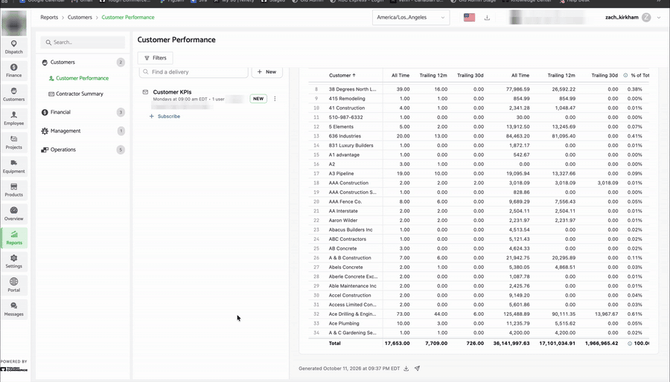Image resolution: width=670 pixels, height=382 pixels.
Task: Open the Filters button
Action: (x=155, y=58)
